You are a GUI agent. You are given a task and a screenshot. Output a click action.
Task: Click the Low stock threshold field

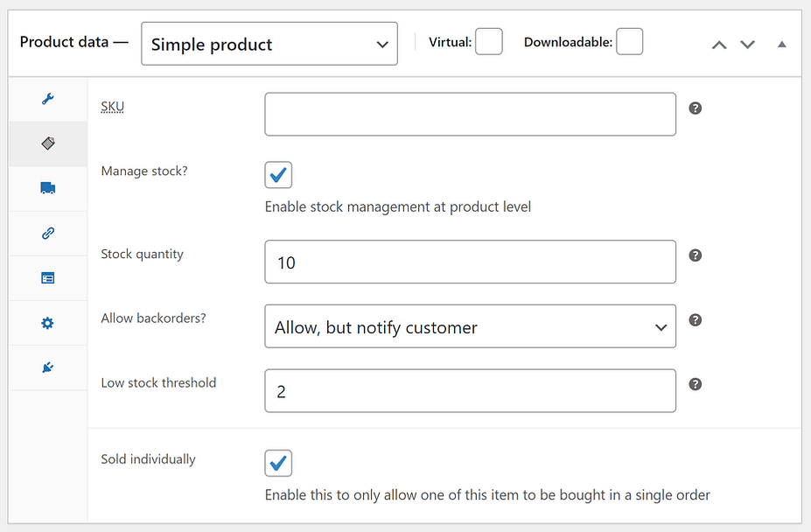(x=470, y=391)
